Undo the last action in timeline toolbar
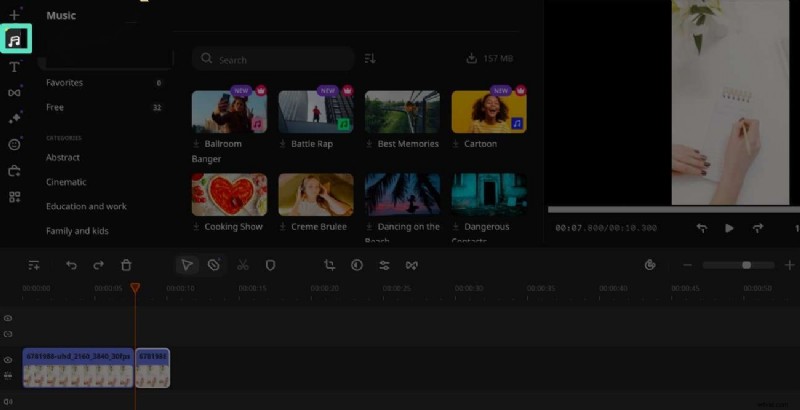 pos(71,265)
